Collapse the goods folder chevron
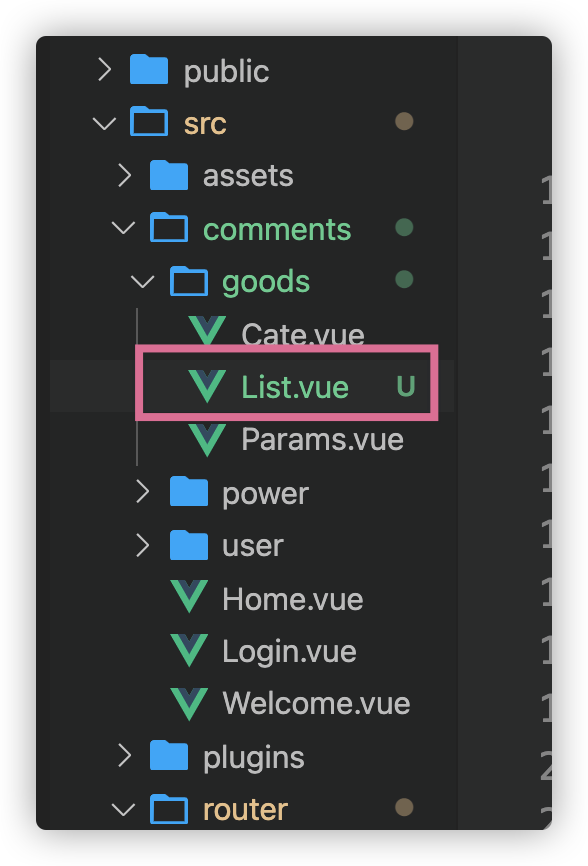This screenshot has height=866, width=588. [143, 282]
